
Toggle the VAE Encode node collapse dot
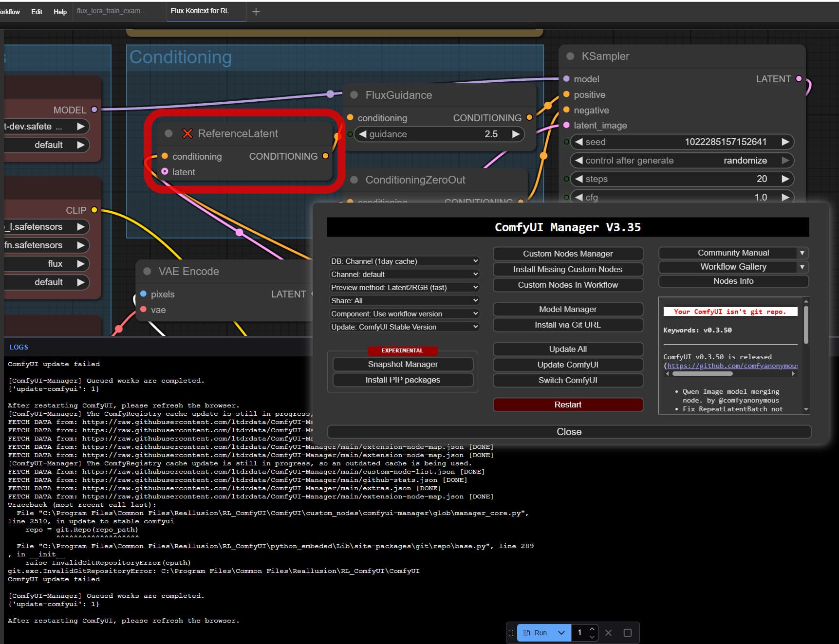pyautogui.click(x=147, y=271)
